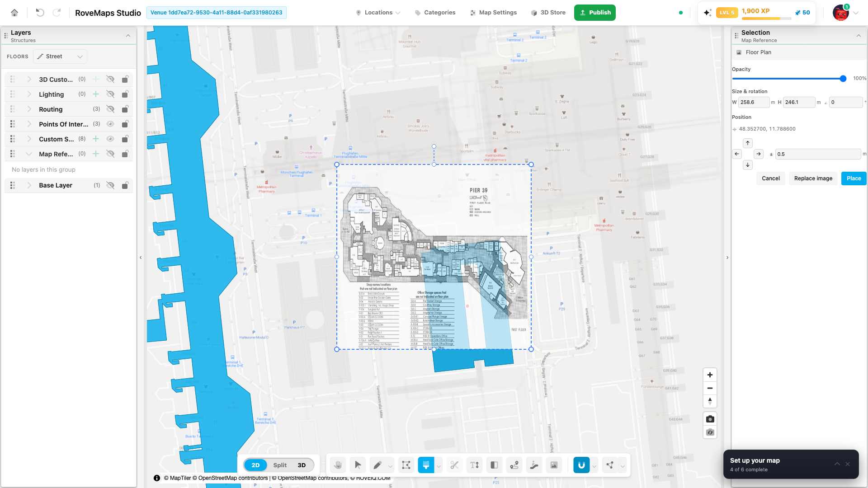Expand the Base Layer group
Screen dimensions: 868x488
(29, 185)
